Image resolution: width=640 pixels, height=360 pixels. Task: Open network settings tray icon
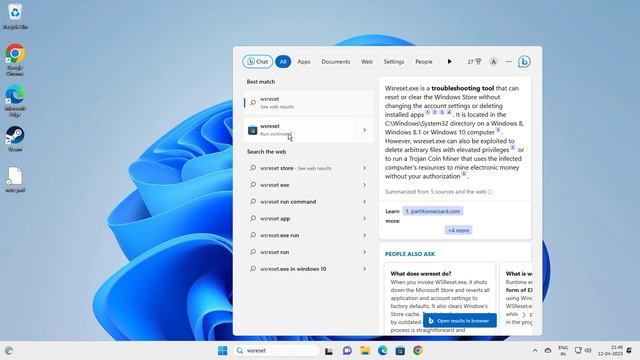(578, 350)
